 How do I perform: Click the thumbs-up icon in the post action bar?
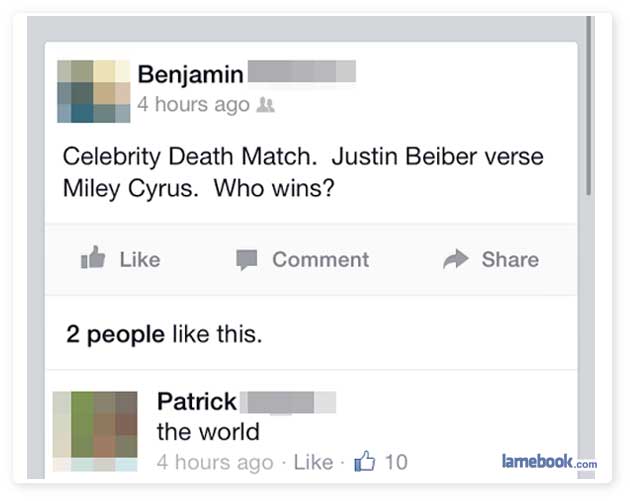click(93, 259)
